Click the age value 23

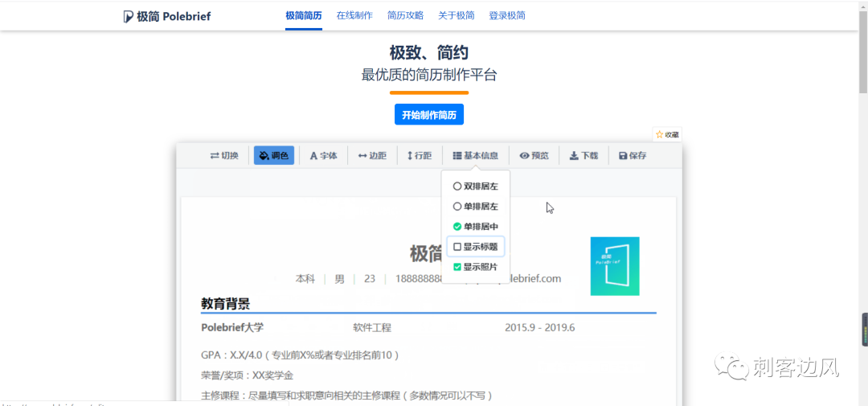tap(369, 279)
